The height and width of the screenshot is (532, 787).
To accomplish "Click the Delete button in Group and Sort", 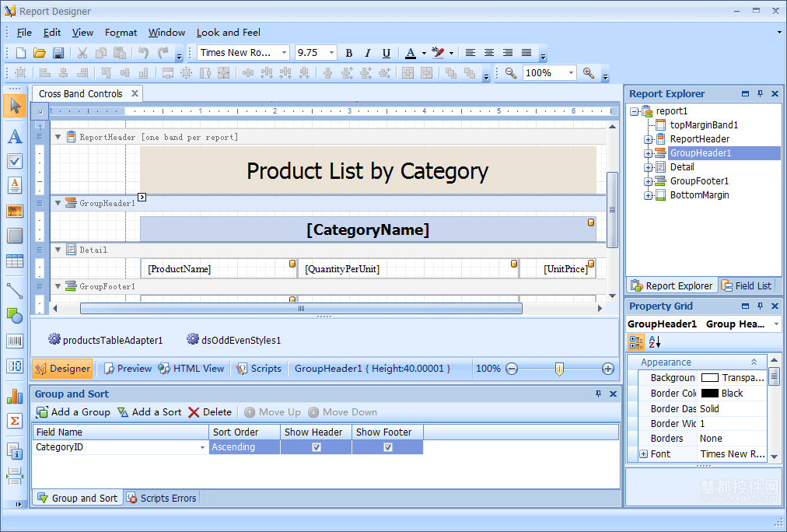I will (210, 412).
